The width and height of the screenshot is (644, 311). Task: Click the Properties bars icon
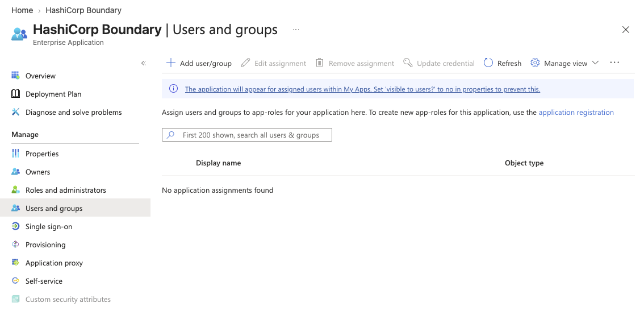pos(15,154)
